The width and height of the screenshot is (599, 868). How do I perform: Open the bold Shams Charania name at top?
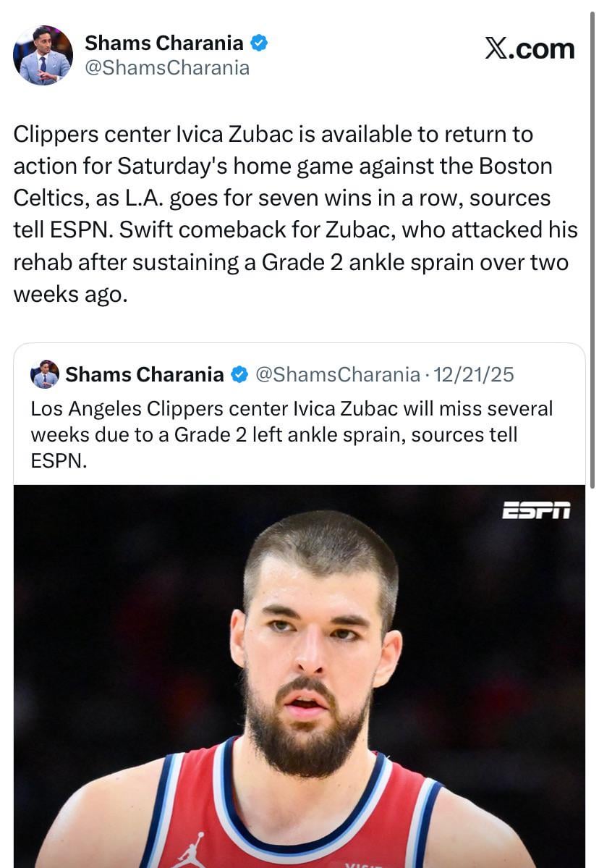point(164,43)
